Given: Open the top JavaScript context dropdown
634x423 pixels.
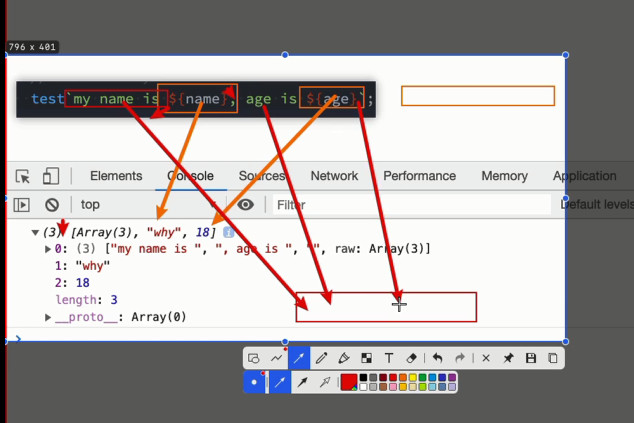Looking at the screenshot, I should tap(148, 205).
